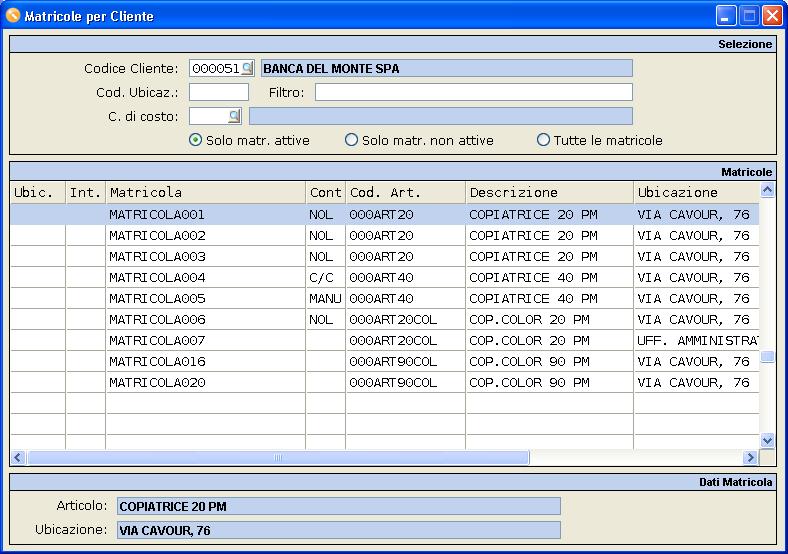This screenshot has height=554, width=788.
Task: Click the Int. column header
Action: pyautogui.click(x=85, y=192)
